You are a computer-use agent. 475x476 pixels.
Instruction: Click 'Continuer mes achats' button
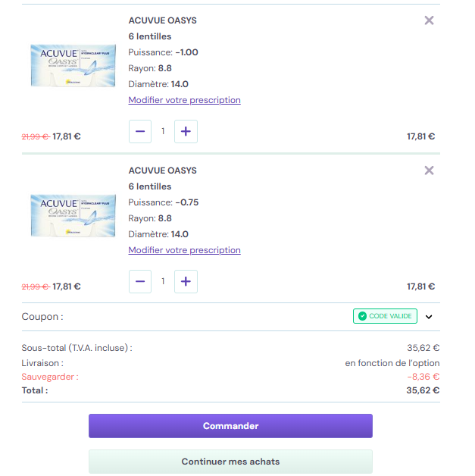(230, 462)
